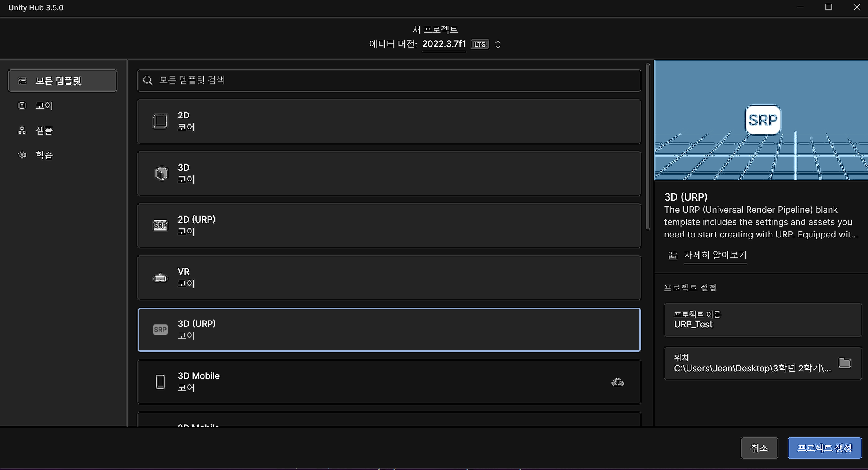Click the SRP icon of 2D (URP)
The width and height of the screenshot is (868, 470).
[x=160, y=226]
